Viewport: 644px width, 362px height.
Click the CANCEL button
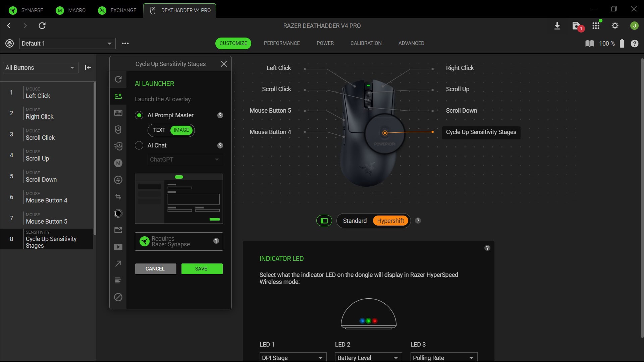(155, 269)
